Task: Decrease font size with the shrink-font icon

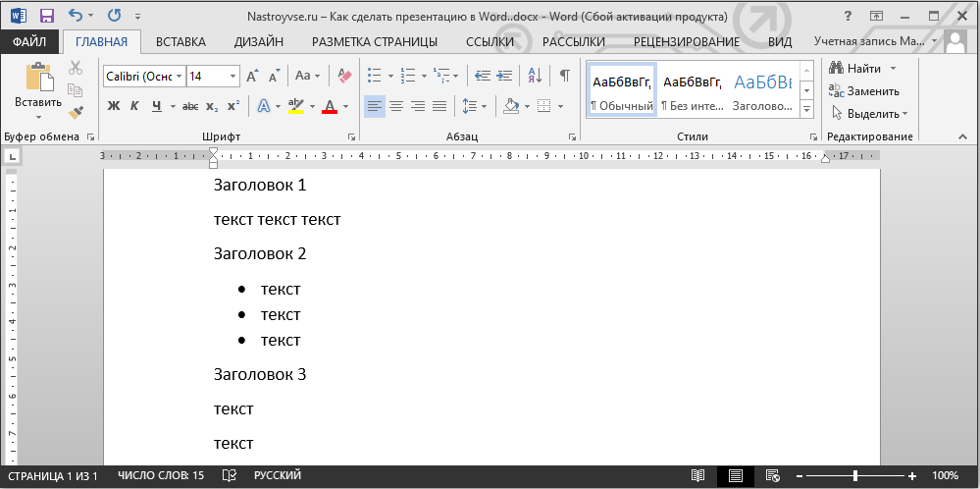Action: pyautogui.click(x=275, y=77)
